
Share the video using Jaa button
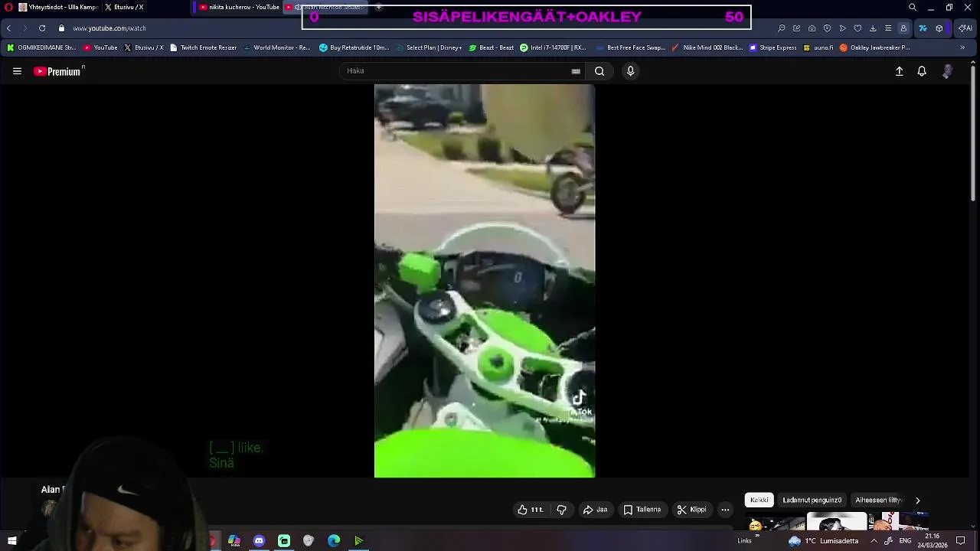tap(595, 510)
